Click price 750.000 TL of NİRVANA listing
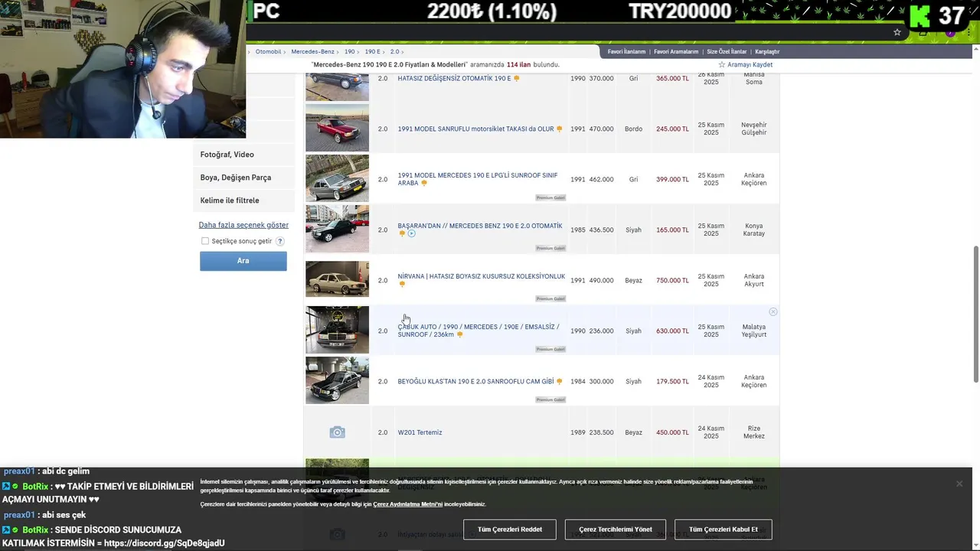The width and height of the screenshot is (980, 551). [x=672, y=280]
